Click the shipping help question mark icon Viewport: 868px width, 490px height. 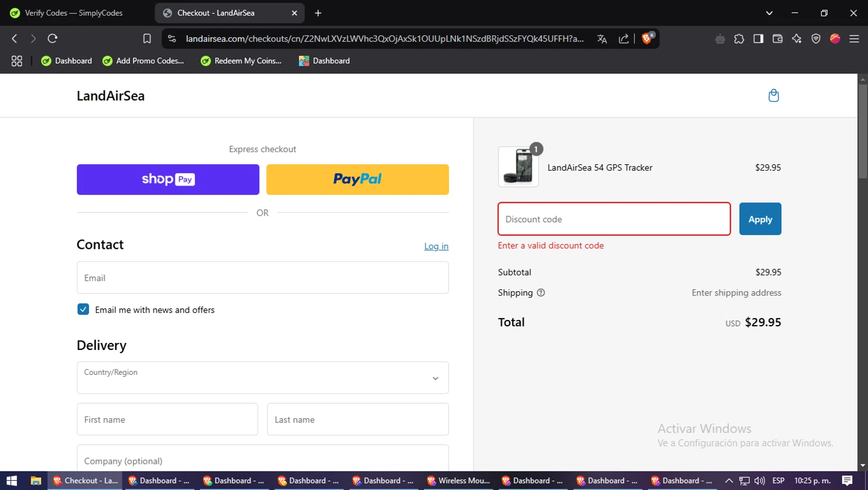540,293
